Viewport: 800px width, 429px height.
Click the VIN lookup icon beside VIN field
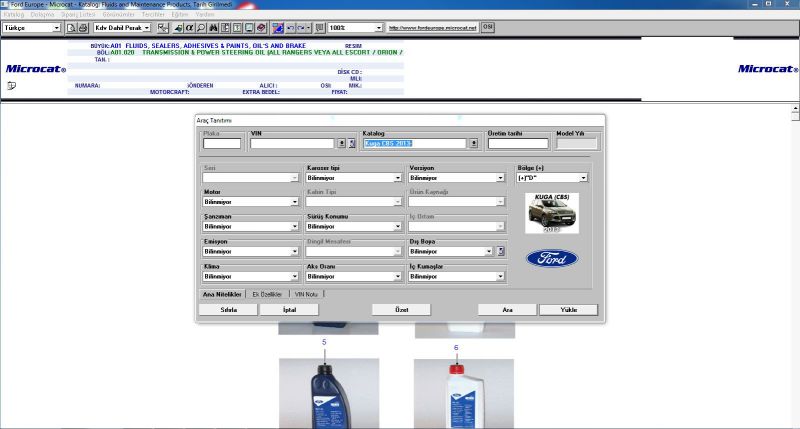(352, 143)
